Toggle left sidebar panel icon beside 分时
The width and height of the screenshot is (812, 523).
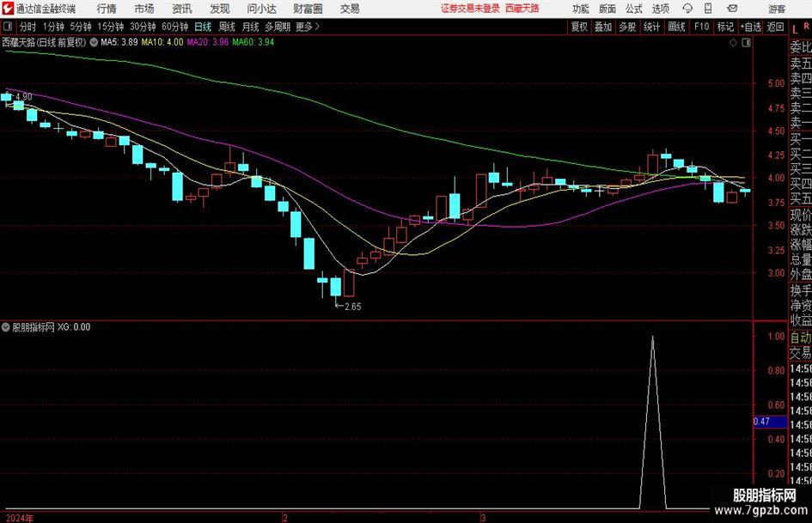click(8, 27)
